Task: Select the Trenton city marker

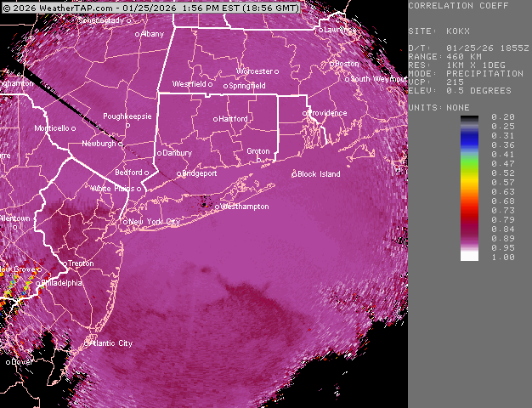Action: click(65, 263)
